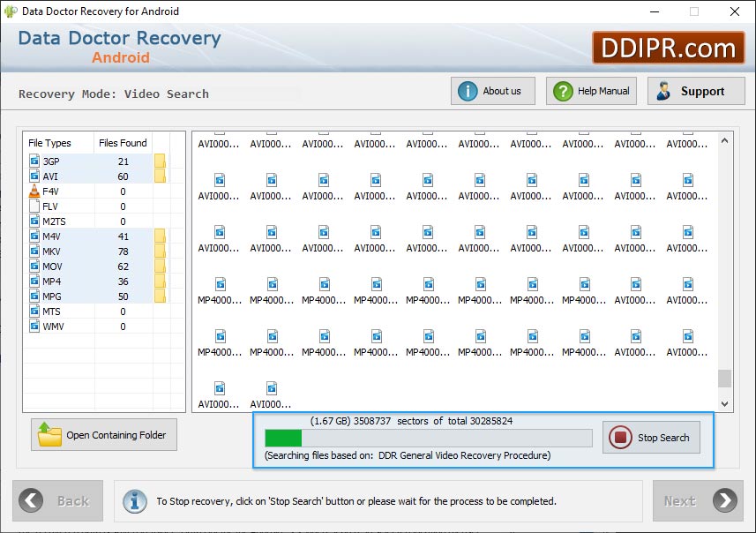Viewport: 756px width, 533px height.
Task: Open the Support button label
Action: pyautogui.click(x=702, y=91)
